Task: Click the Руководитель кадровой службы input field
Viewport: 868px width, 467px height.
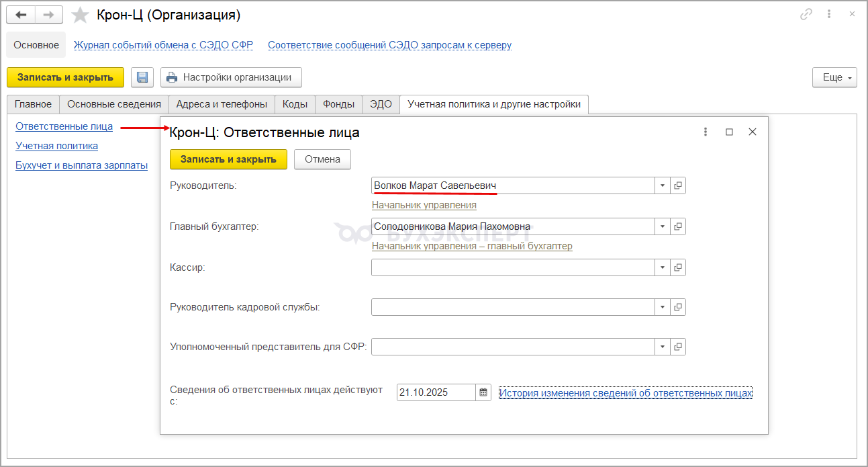Action: [512, 307]
